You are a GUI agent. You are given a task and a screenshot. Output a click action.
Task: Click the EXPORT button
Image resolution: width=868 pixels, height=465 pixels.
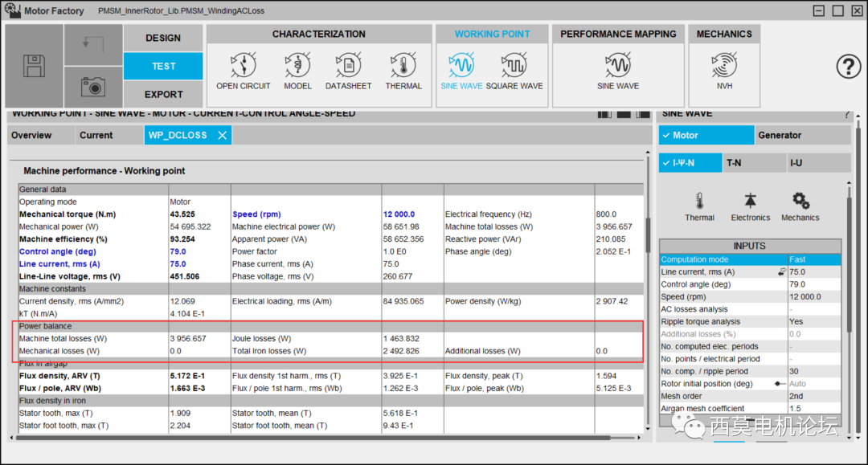[163, 94]
